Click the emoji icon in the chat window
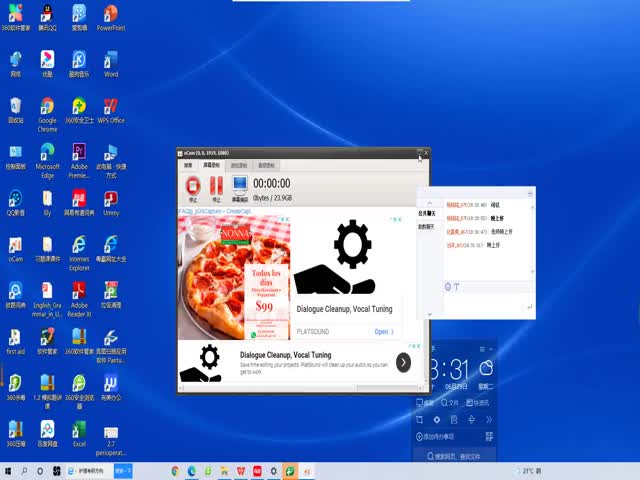The width and height of the screenshot is (640, 480). [448, 287]
